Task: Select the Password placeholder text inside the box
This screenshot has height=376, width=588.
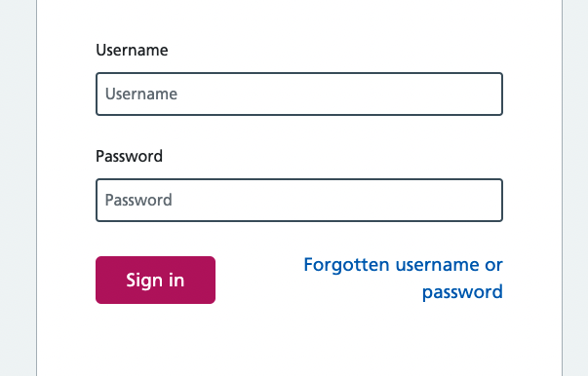Action: (x=138, y=201)
